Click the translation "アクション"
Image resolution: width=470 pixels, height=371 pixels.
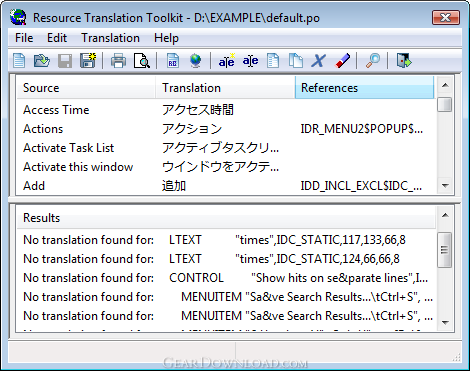pyautogui.click(x=192, y=129)
